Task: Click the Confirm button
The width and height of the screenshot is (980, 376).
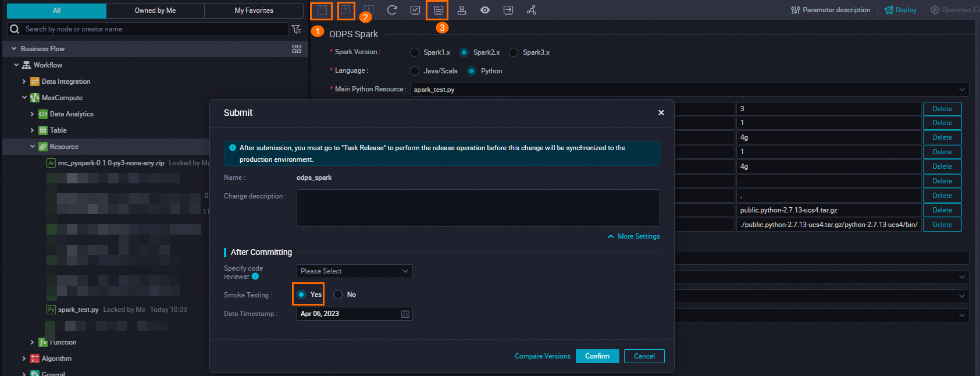Action: pyautogui.click(x=597, y=356)
